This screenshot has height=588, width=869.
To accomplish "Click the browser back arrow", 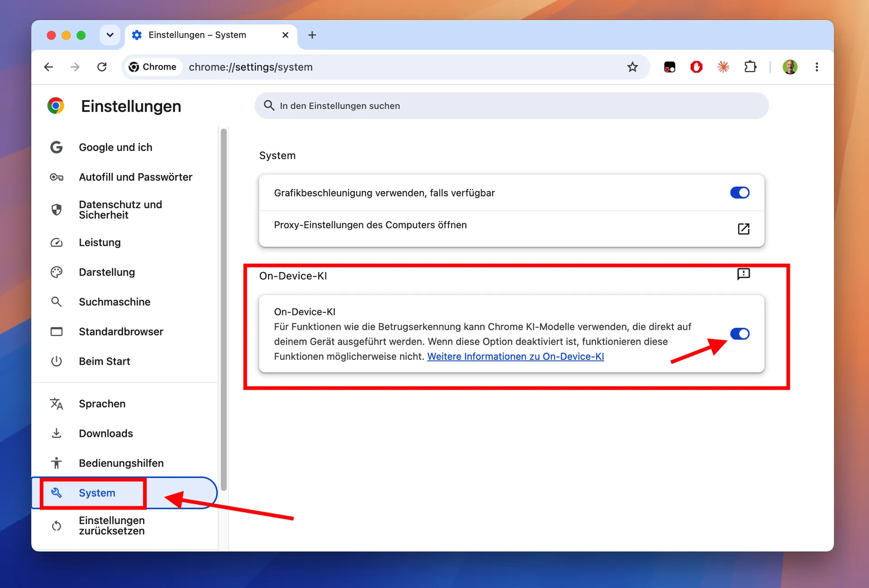I will click(x=48, y=67).
